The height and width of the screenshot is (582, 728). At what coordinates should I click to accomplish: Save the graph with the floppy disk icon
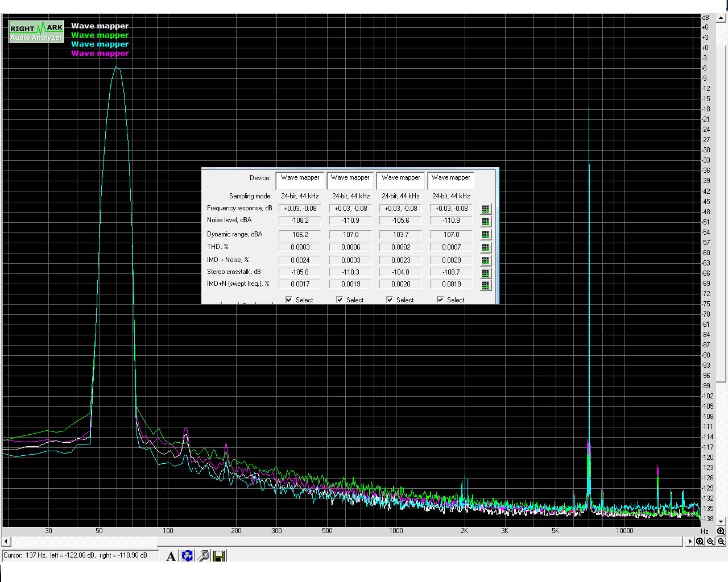pyautogui.click(x=219, y=556)
